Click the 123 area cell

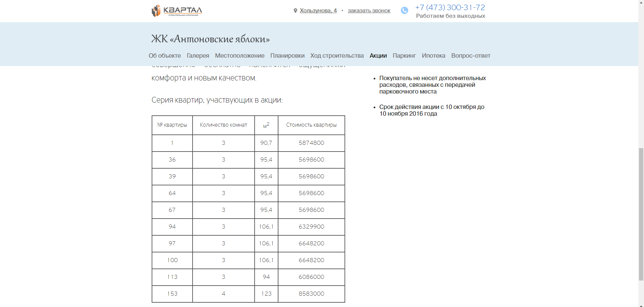pyautogui.click(x=266, y=294)
